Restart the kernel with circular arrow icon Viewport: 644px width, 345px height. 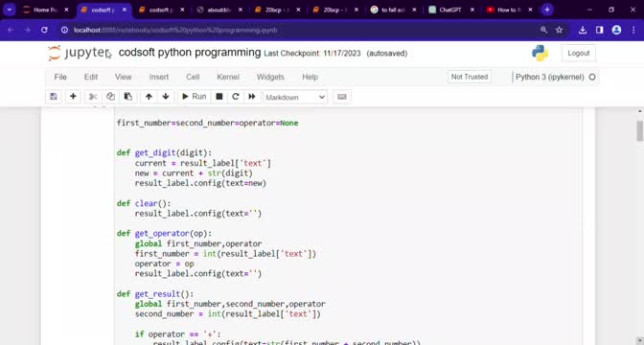[236, 97]
